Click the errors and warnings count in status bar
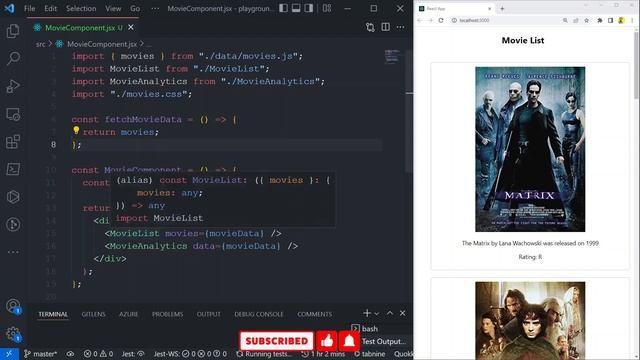The image size is (640, 360). [98, 354]
